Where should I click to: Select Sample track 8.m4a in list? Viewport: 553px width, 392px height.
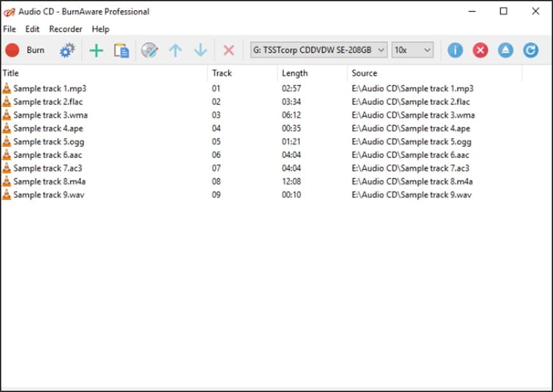coord(50,182)
